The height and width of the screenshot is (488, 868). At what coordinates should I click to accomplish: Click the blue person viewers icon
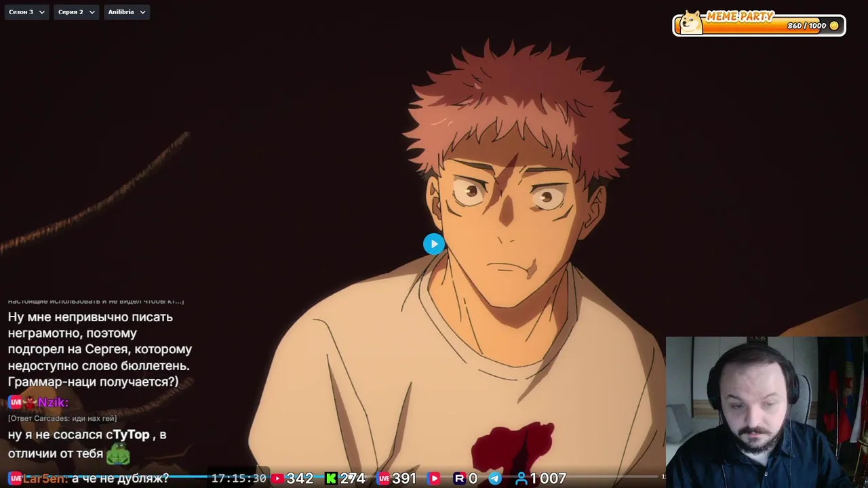[x=521, y=479]
